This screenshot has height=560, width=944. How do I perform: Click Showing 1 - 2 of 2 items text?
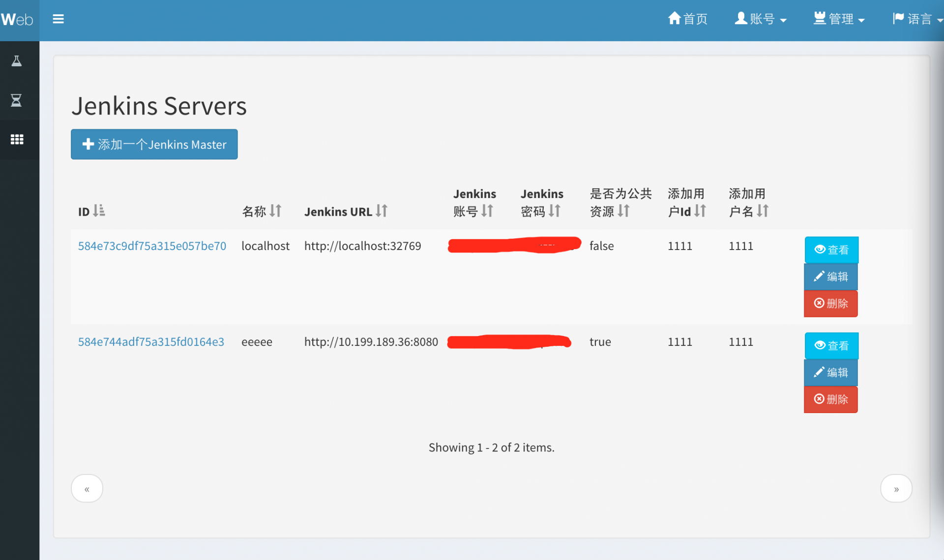492,448
